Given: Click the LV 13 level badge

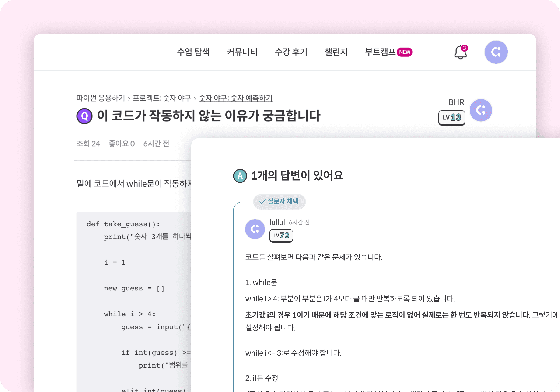Looking at the screenshot, I should click(x=452, y=118).
